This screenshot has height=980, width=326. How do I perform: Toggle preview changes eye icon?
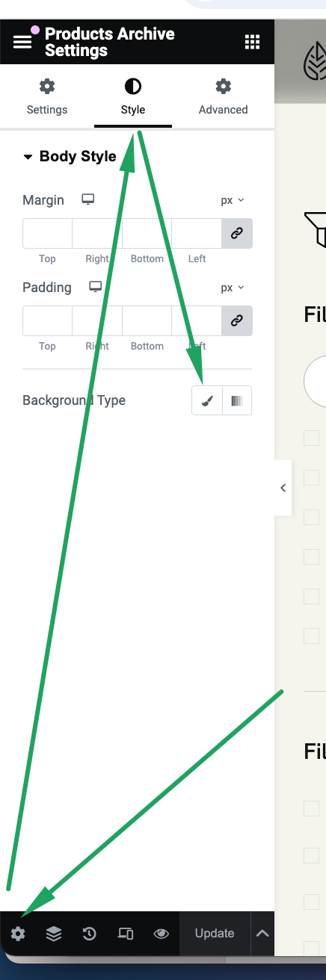(161, 934)
